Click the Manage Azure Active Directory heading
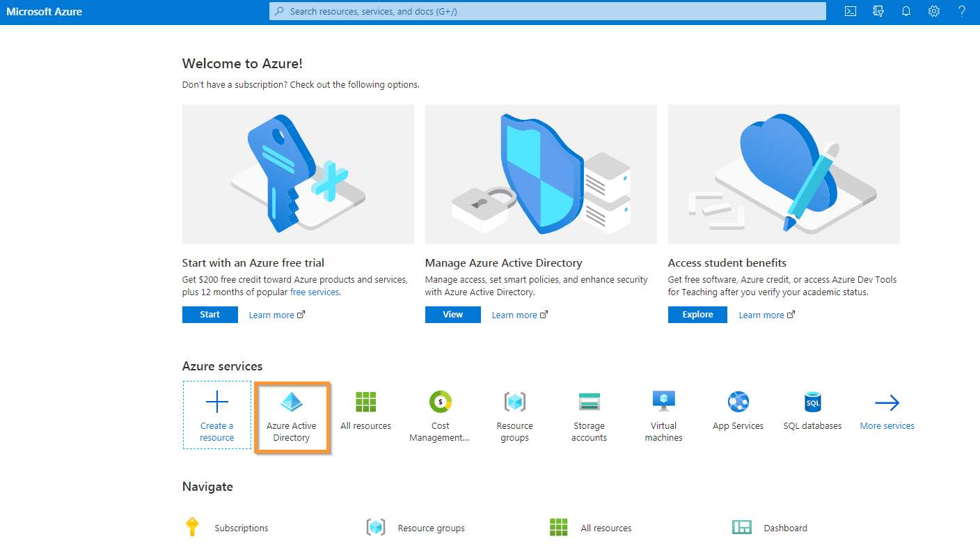Screen dimensions: 980x557 pyautogui.click(x=504, y=263)
